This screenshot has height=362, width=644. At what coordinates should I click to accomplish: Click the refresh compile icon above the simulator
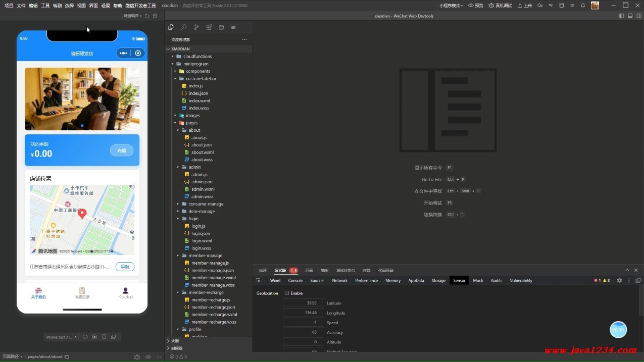(147, 16)
